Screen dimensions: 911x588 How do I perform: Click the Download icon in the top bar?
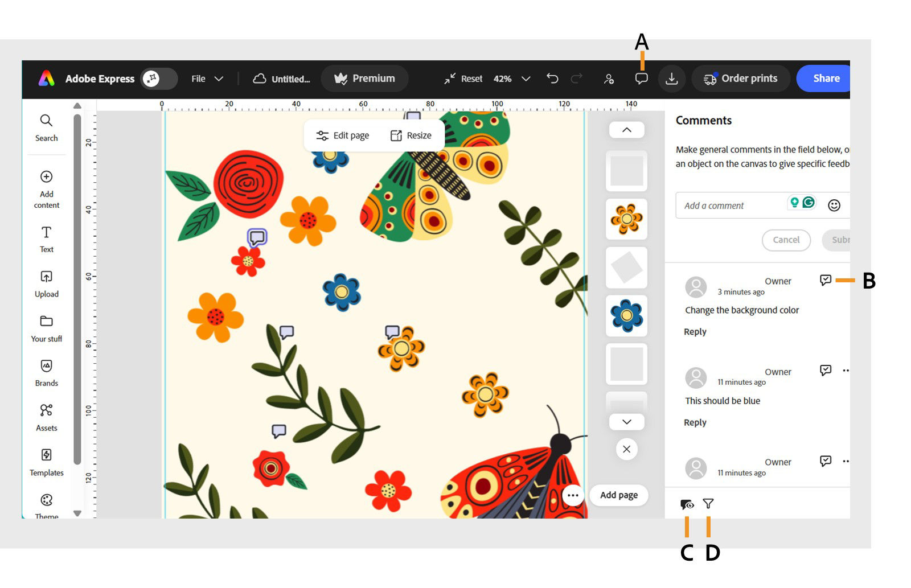click(x=671, y=79)
